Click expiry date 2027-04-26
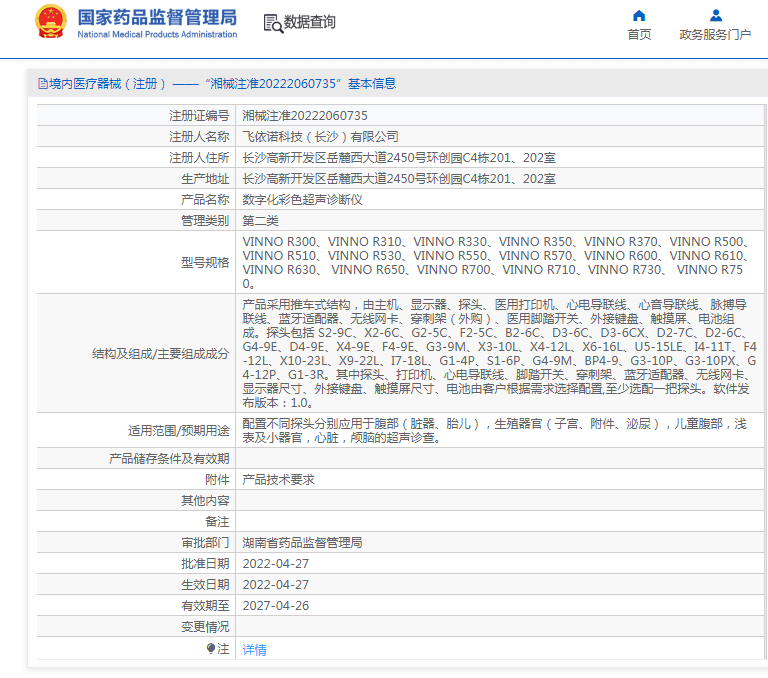This screenshot has height=678, width=768. [x=276, y=606]
